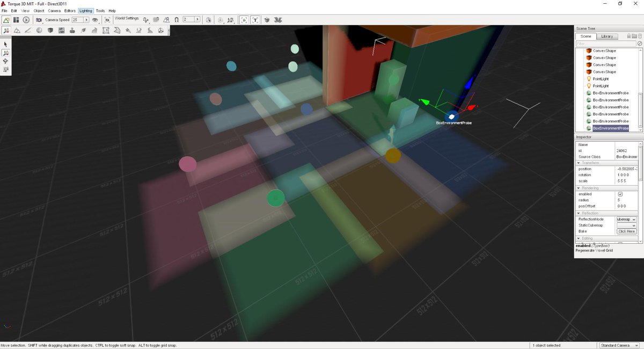Open the Camera Speed arrow popup

tap(86, 20)
